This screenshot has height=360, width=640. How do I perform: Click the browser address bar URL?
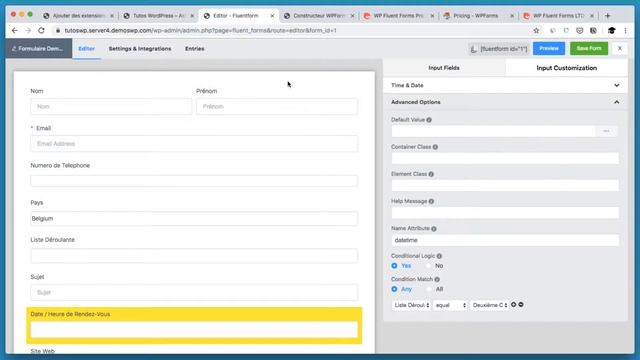click(200, 31)
